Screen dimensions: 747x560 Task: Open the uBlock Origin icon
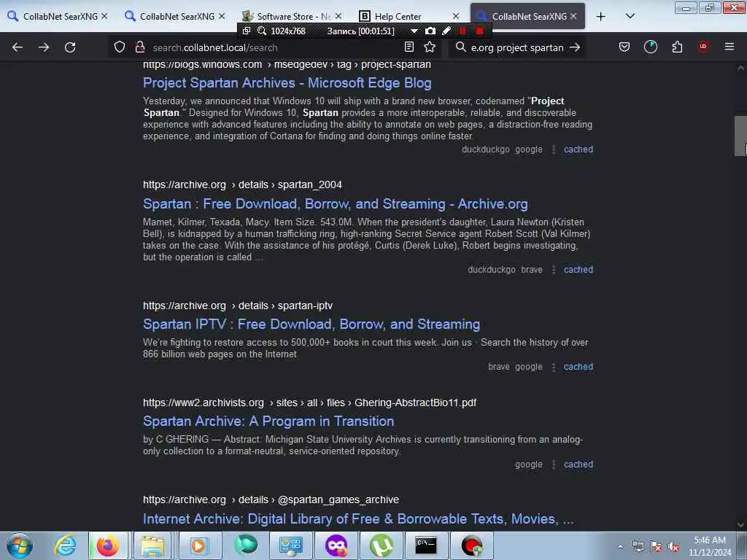click(x=703, y=47)
